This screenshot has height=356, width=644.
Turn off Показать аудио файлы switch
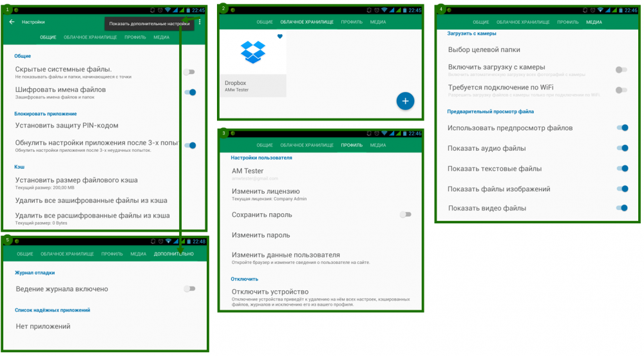pyautogui.click(x=622, y=148)
